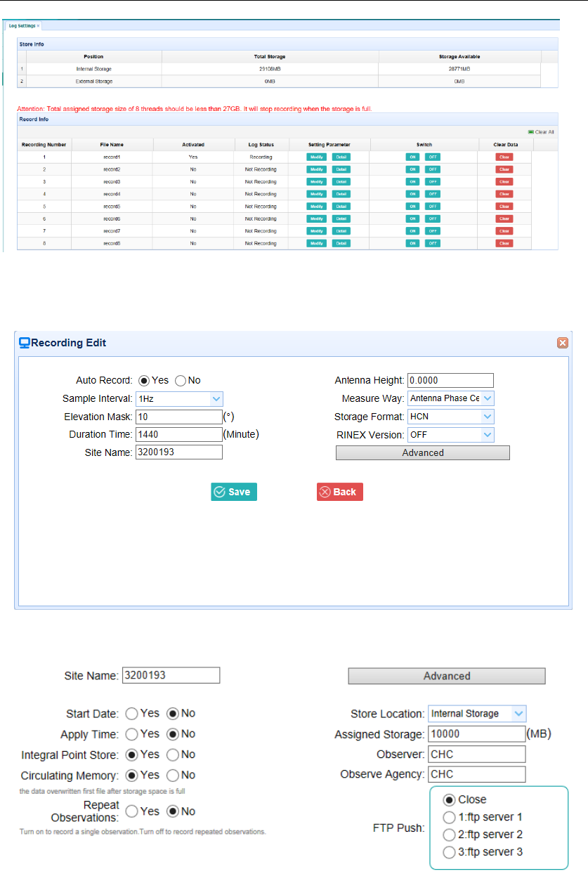Click Modify for record8
Screen dimensions: 588x881
point(316,243)
